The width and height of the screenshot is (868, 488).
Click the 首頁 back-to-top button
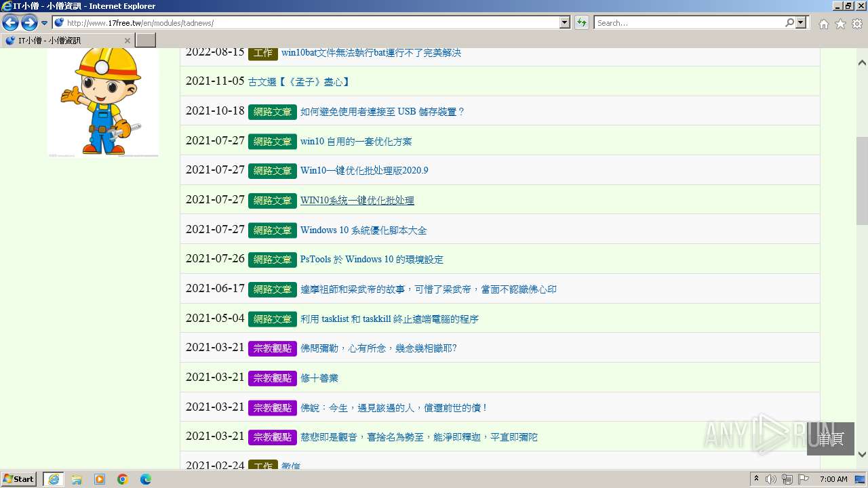831,439
